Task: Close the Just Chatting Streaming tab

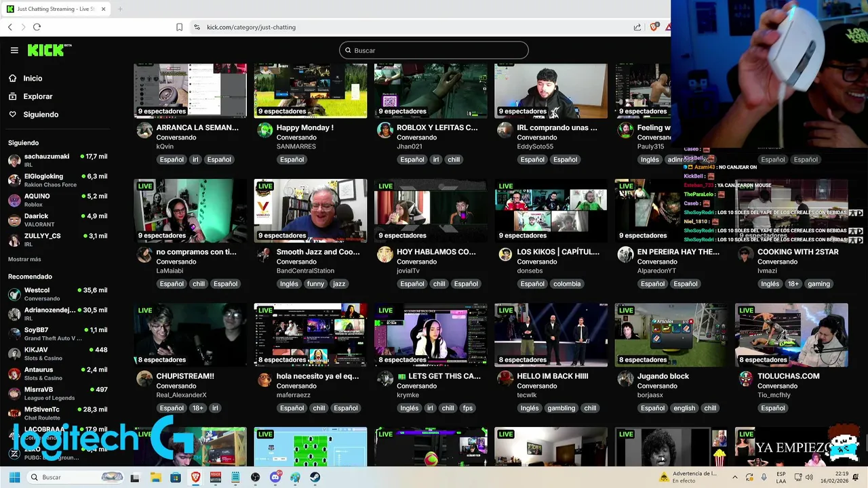Action: click(102, 9)
